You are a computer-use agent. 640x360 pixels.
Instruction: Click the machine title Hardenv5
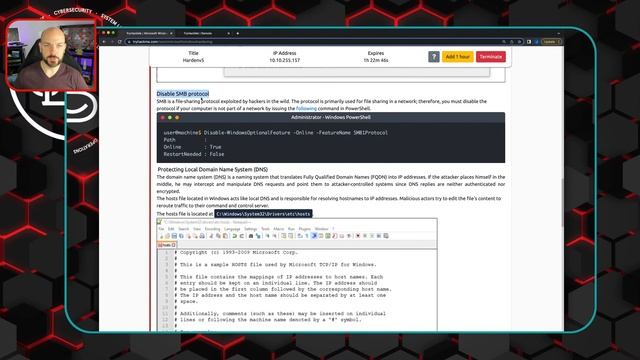coord(193,60)
